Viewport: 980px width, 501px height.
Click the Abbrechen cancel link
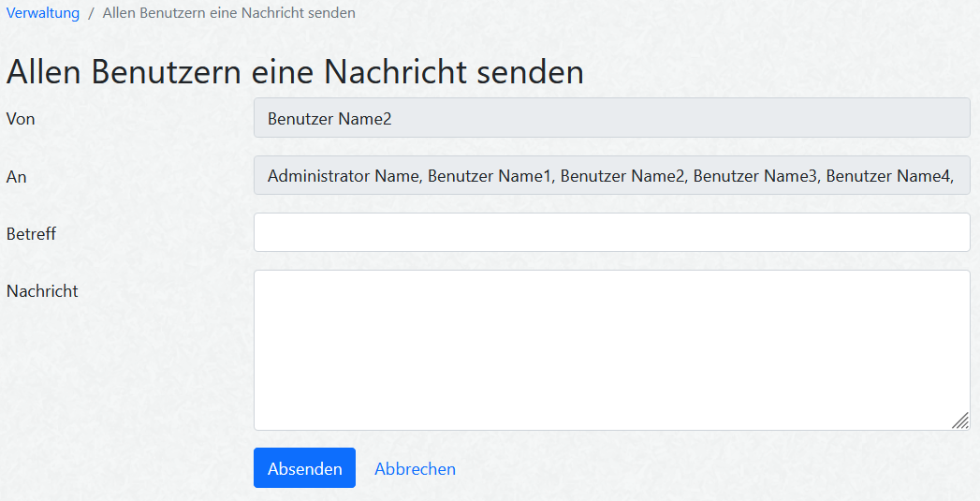pos(415,468)
